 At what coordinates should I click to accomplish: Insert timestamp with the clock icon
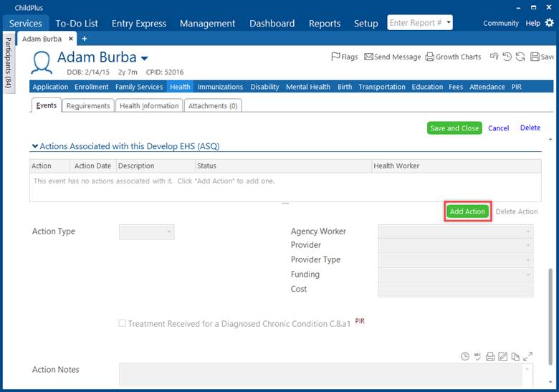[x=465, y=356]
